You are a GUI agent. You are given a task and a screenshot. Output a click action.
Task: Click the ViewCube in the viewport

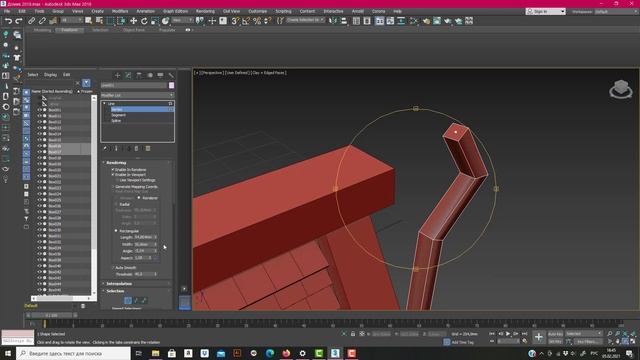click(621, 89)
